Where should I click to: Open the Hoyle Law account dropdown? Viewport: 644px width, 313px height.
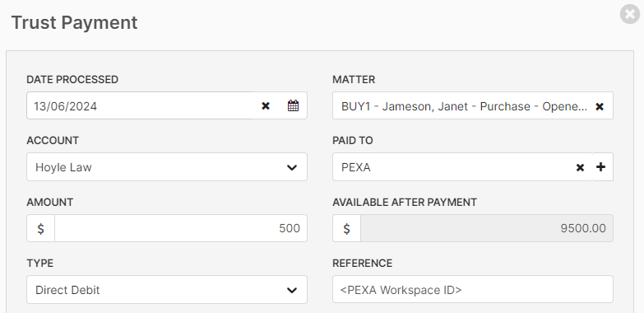click(167, 167)
